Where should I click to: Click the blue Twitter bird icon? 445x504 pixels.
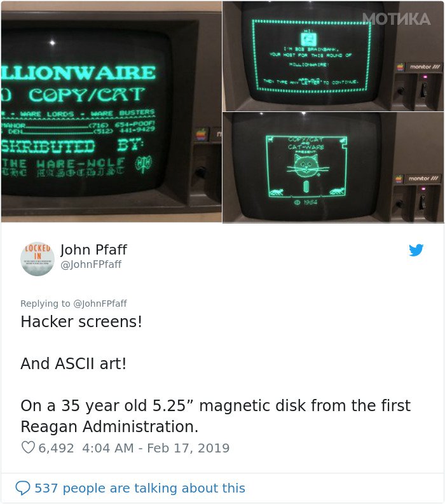416,250
